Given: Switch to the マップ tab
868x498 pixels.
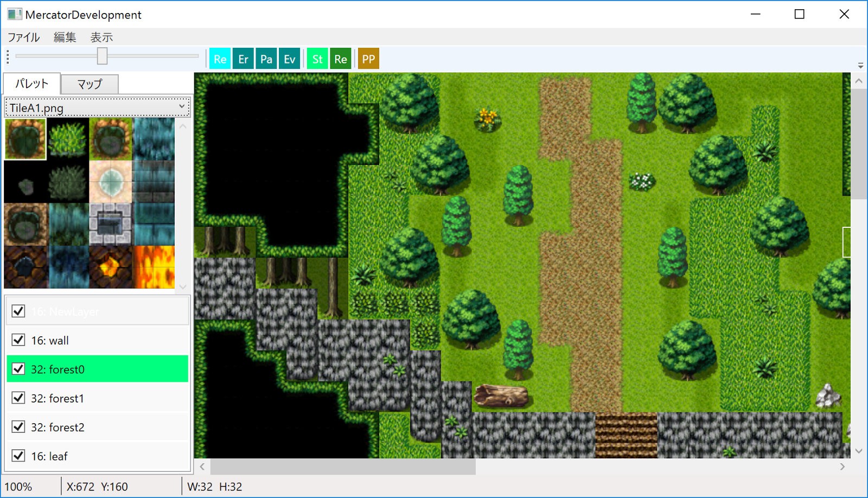Looking at the screenshot, I should (90, 84).
